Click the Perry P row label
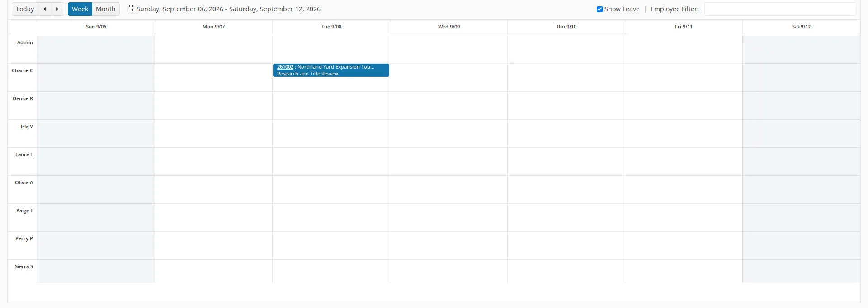The height and width of the screenshot is (308, 868). 24,238
